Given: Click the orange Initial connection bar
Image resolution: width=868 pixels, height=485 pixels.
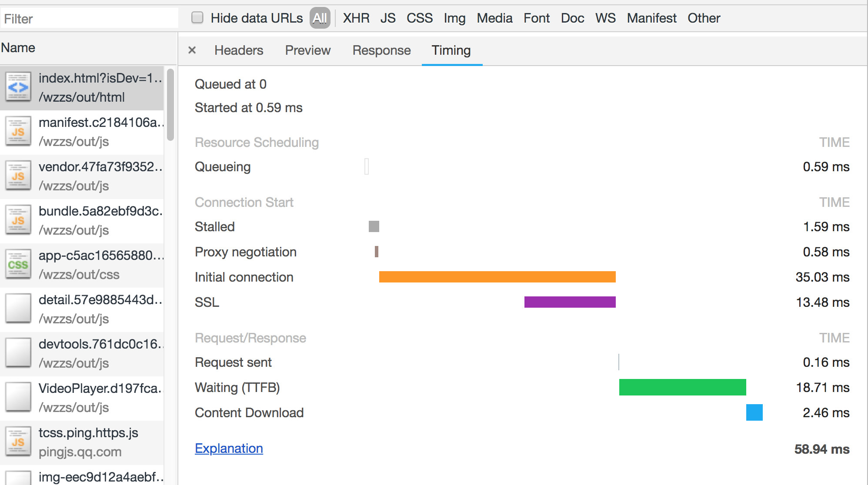Looking at the screenshot, I should click(x=497, y=277).
